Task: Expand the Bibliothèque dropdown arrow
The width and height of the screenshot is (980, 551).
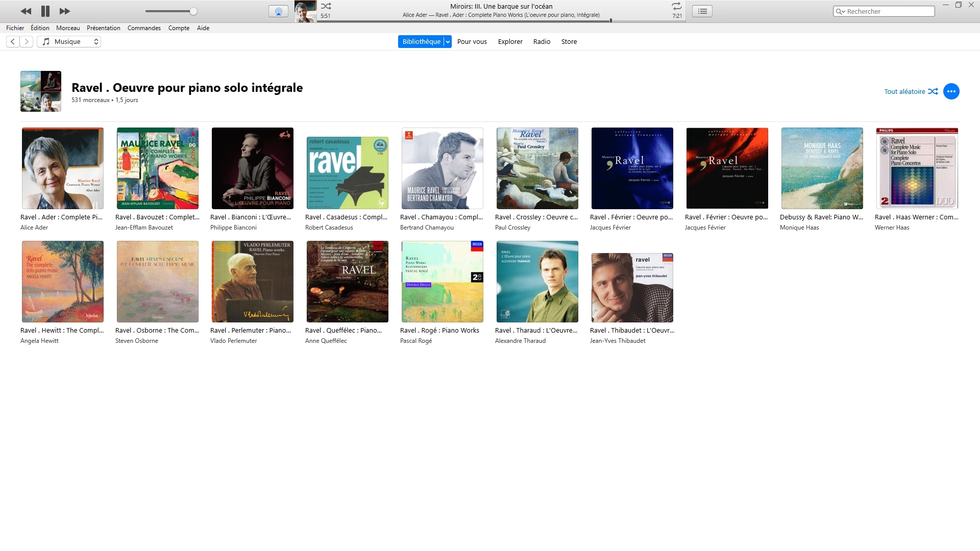Action: (x=448, y=42)
